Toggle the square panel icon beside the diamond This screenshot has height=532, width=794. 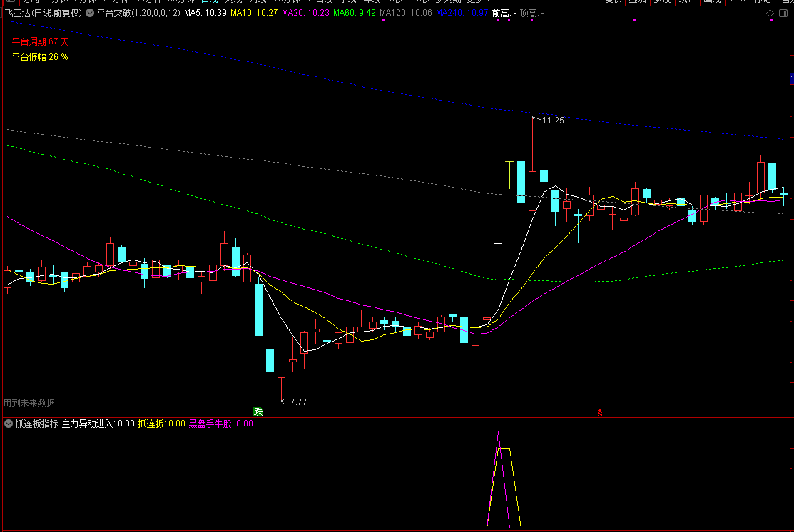tap(783, 13)
